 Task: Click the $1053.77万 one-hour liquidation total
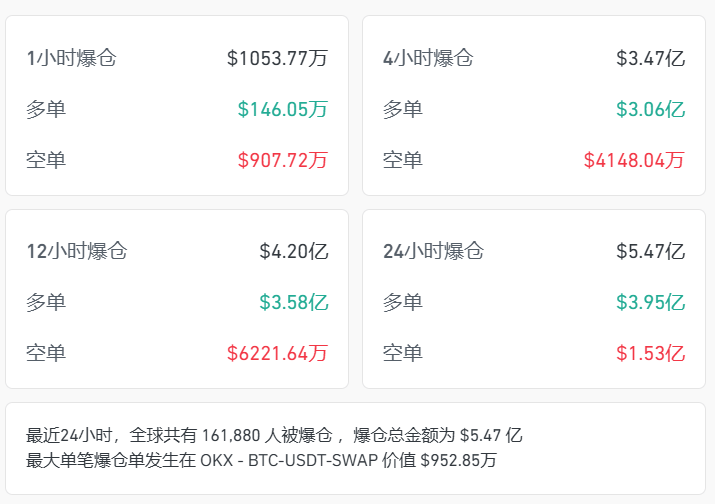click(x=277, y=58)
